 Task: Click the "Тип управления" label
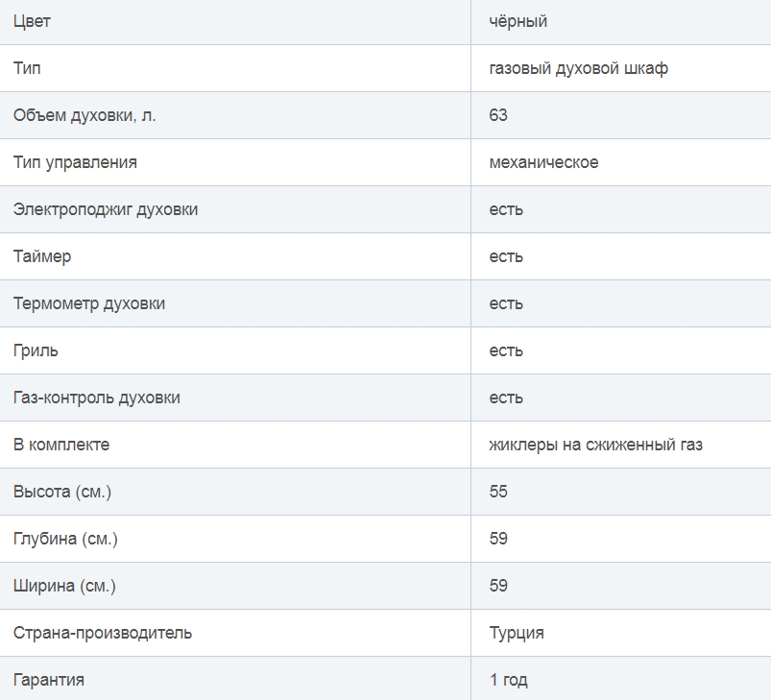[75, 162]
